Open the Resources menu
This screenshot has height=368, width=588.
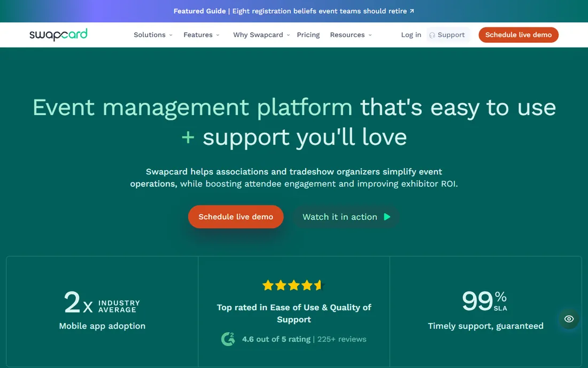coord(351,35)
